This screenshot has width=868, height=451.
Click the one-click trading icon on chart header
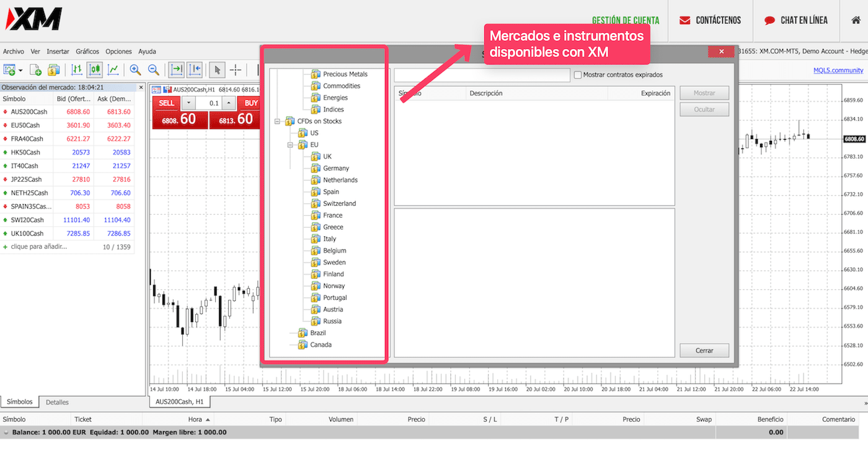click(156, 89)
